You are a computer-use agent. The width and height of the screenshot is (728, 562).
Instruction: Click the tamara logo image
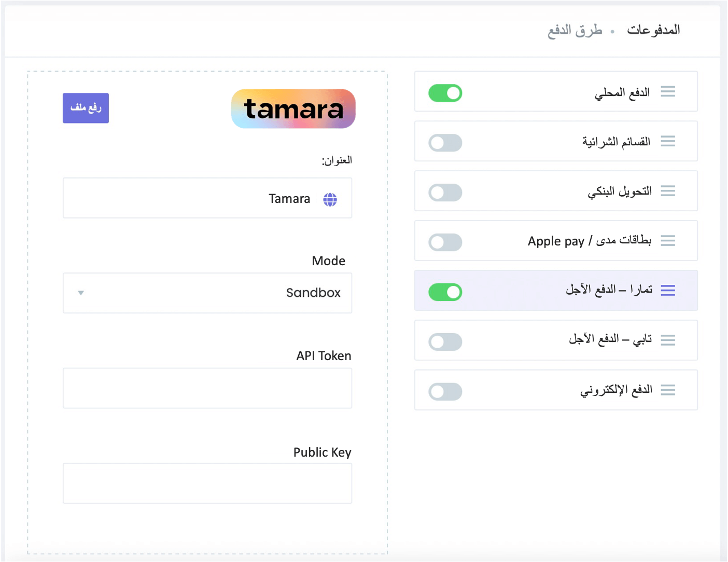pos(293,109)
